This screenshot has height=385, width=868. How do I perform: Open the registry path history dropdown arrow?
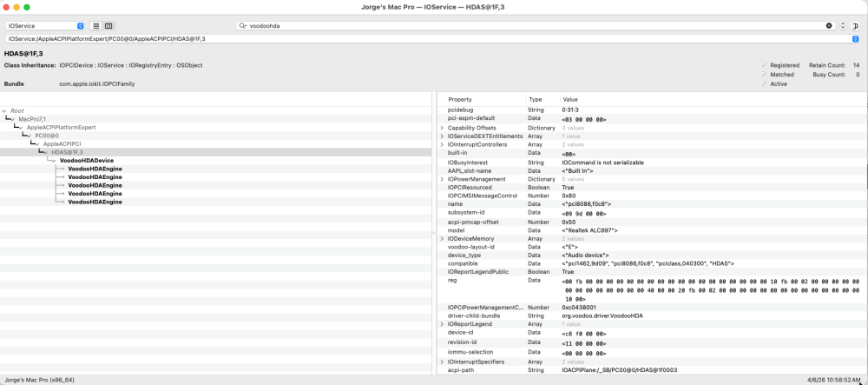point(855,39)
